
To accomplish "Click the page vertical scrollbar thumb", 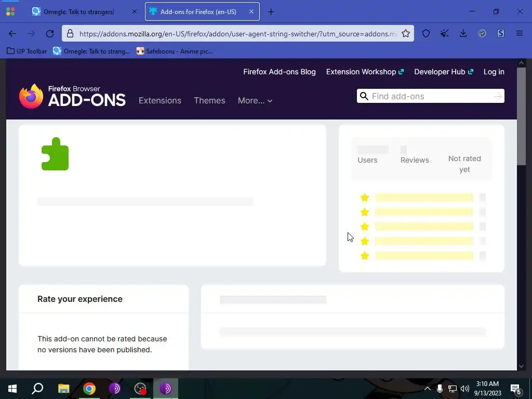I will 521,116.
